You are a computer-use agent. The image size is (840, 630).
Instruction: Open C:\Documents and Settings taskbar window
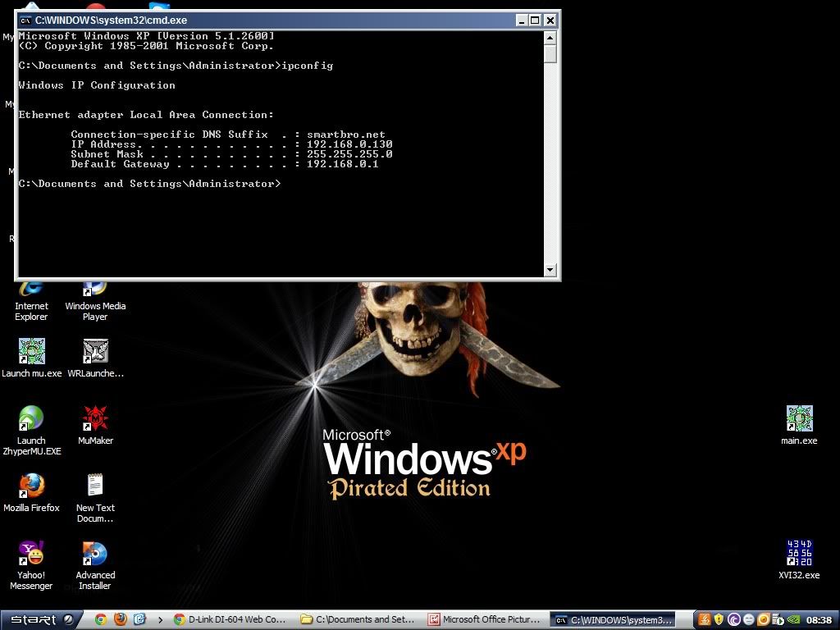pos(358,620)
